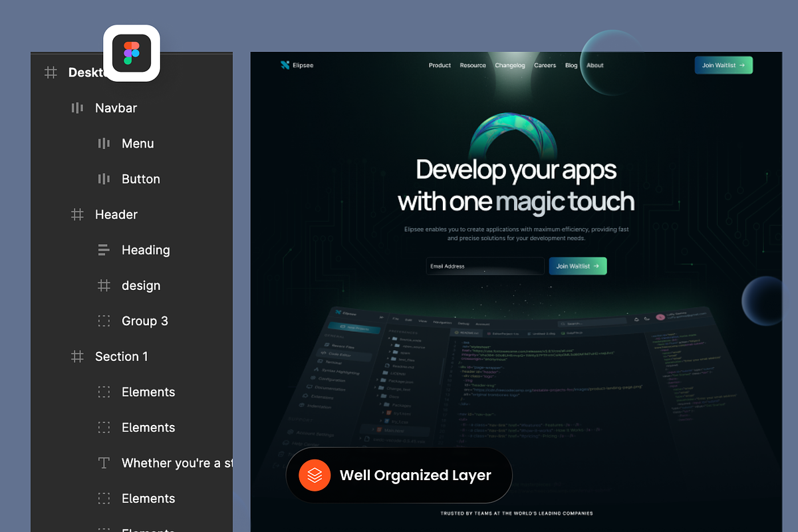Click the design frame layer icon
The image size is (798, 532).
[104, 285]
